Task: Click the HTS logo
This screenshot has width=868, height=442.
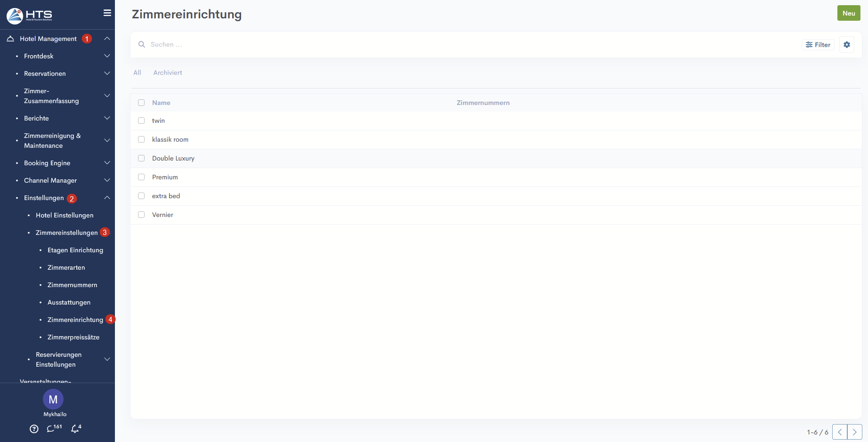Action: click(29, 16)
